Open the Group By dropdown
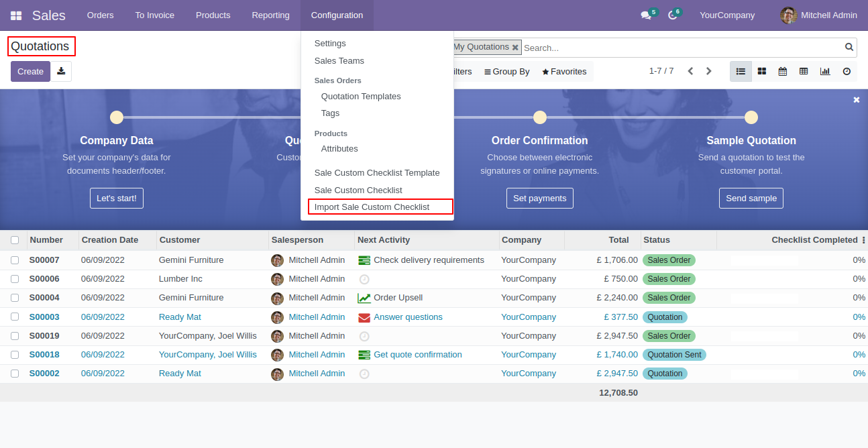This screenshot has width=868, height=448. [506, 72]
